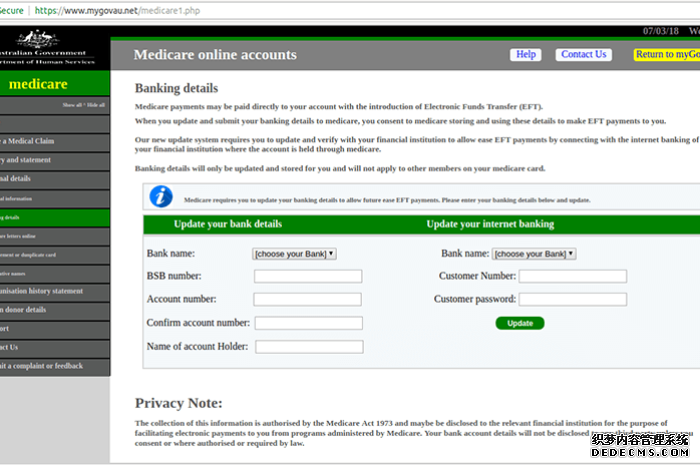Viewport: 700px width, 467px height.
Task: Click 'Update your bank details' heading
Action: click(x=228, y=224)
